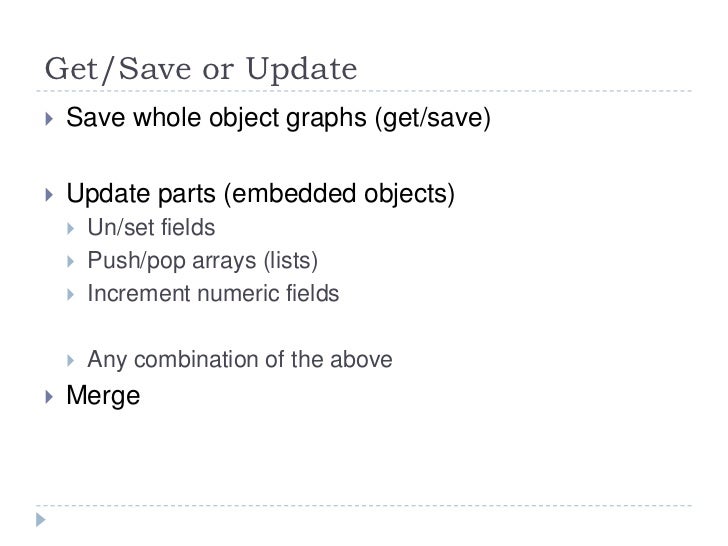The image size is (728, 546).
Task: Select the Update parts line
Action: pos(260,194)
